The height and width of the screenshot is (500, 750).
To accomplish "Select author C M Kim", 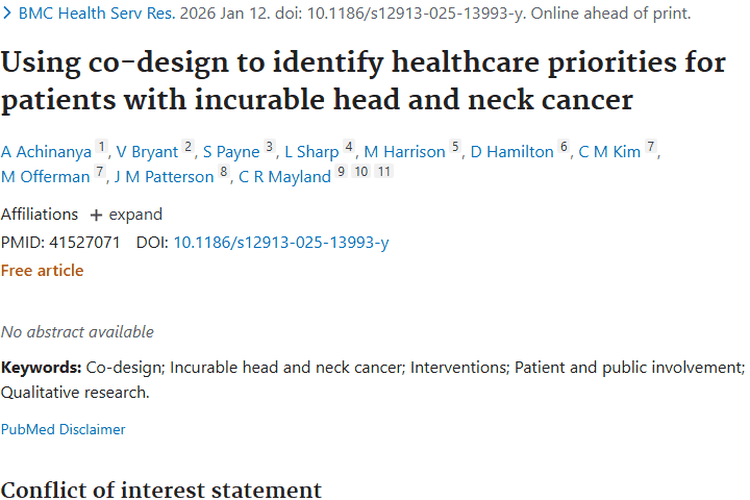I will coord(608,152).
